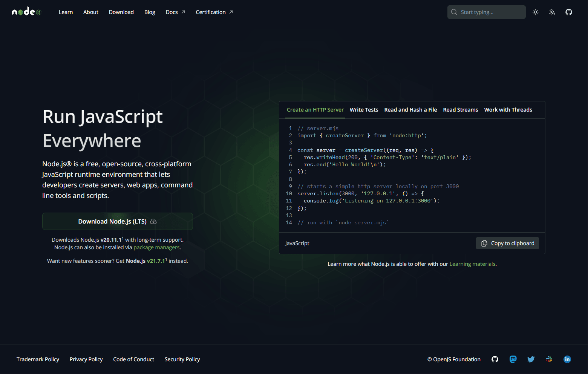Screen dimensions: 588x374
Task: Copy the code sample to clipboard
Action: 507,243
